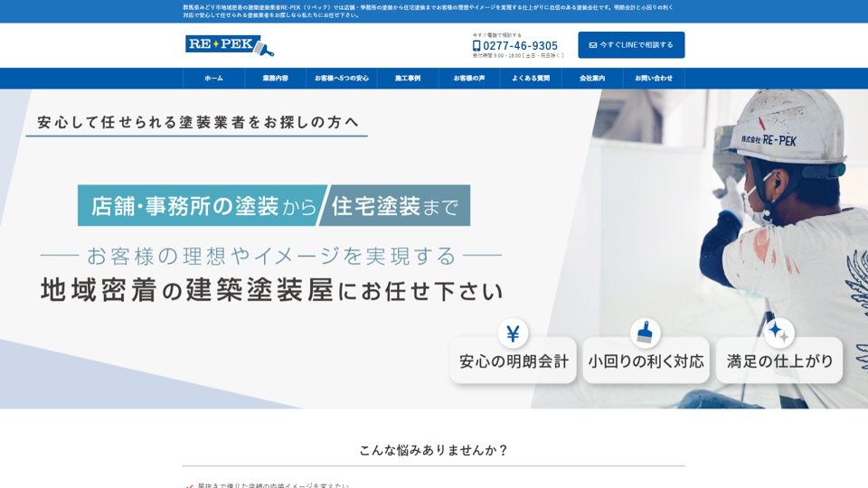The image size is (868, 488).
Task: Navigate to 会社案内
Action: (x=592, y=79)
